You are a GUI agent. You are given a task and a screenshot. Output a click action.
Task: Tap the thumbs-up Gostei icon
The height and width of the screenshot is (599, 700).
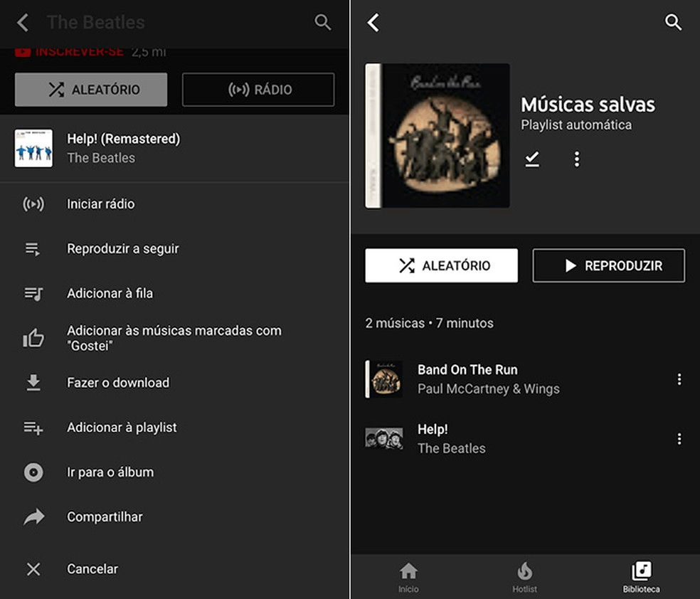coord(33,338)
